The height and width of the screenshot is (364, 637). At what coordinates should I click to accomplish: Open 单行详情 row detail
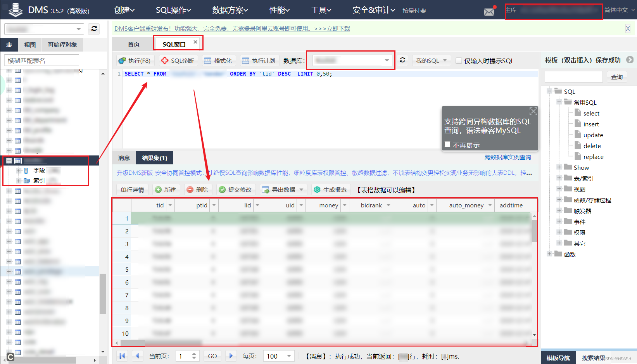(x=132, y=190)
